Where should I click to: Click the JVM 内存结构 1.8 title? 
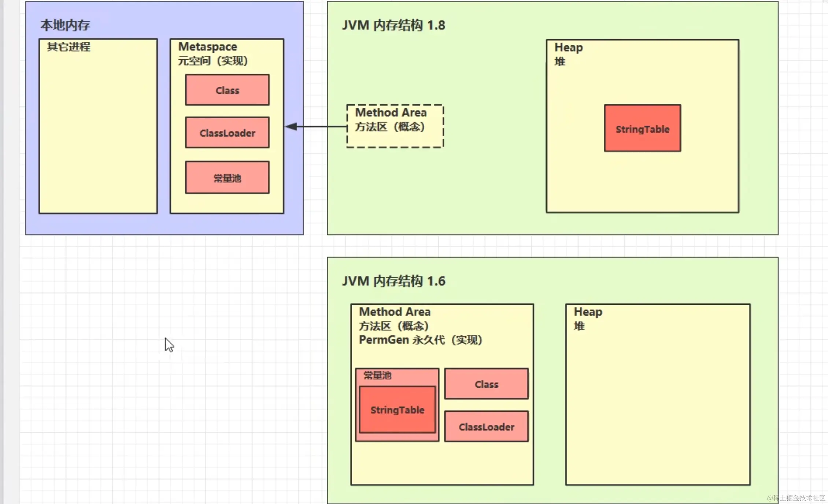pyautogui.click(x=393, y=25)
